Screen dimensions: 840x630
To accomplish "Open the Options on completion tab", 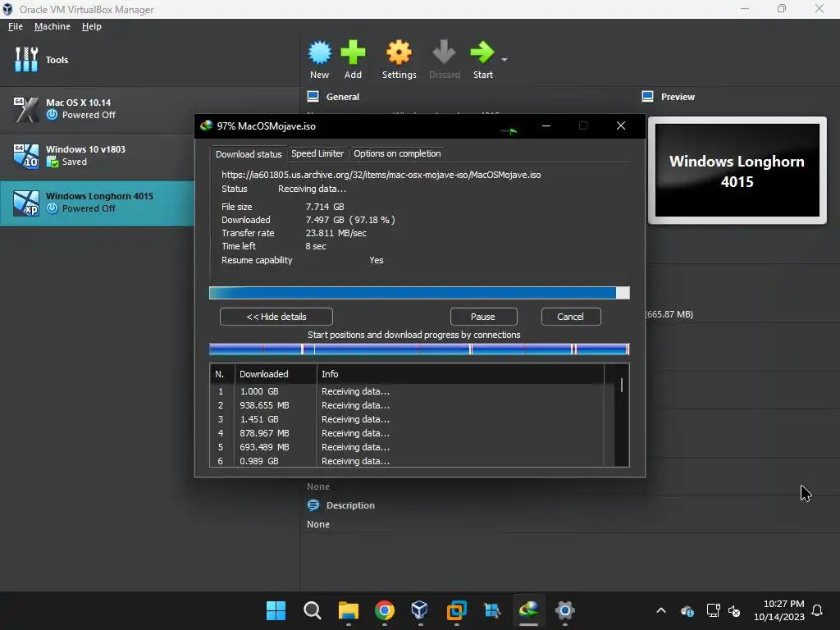I will pos(397,153).
